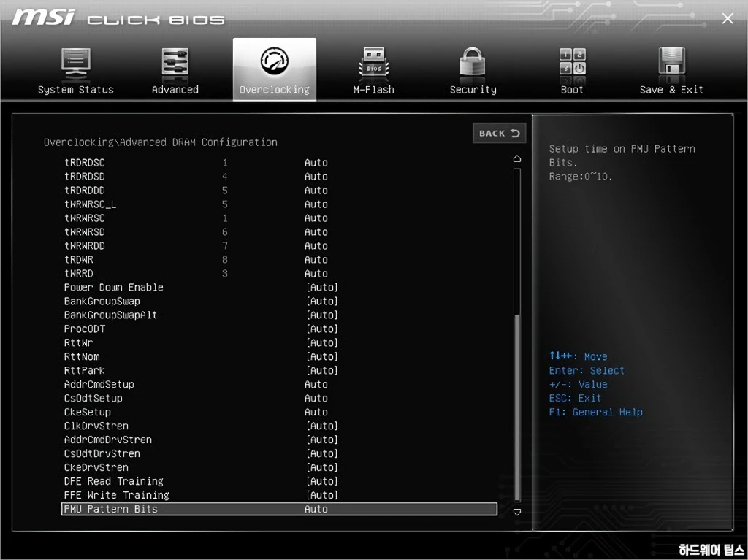The width and height of the screenshot is (748, 560).
Task: Open BankGroupSwap [Auto] dropdown
Action: coord(321,301)
